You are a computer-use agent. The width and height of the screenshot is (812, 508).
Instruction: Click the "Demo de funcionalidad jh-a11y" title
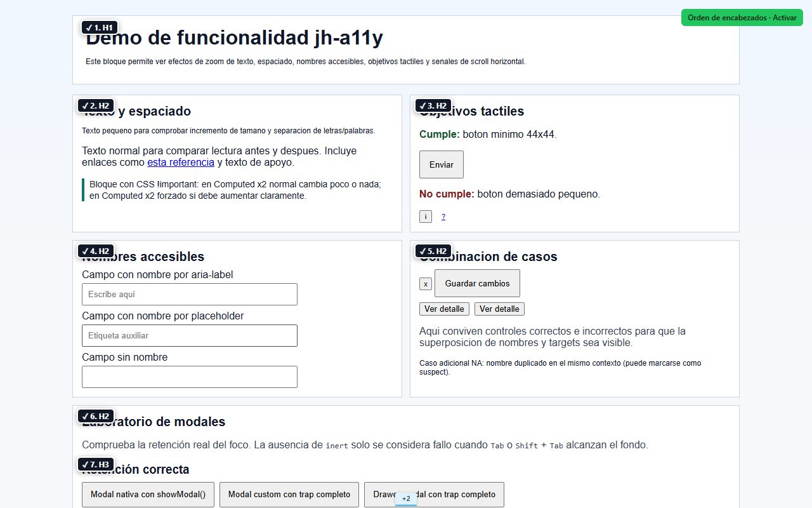click(234, 38)
